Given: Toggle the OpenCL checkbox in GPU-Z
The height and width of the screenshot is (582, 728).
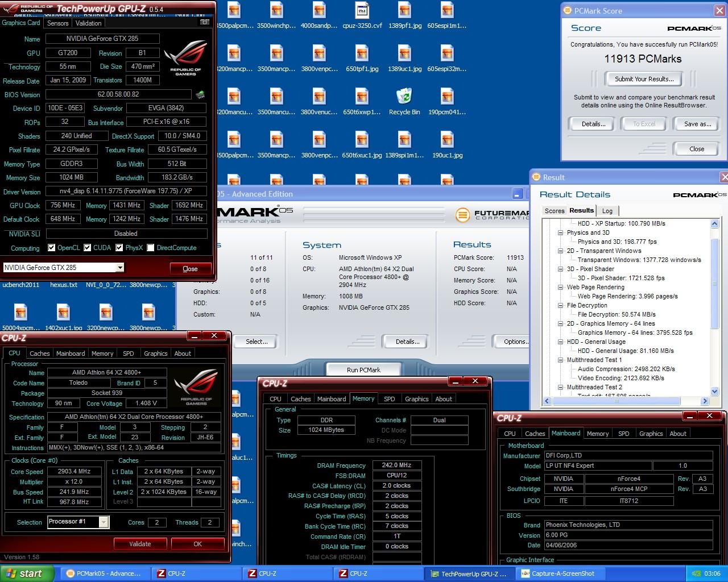Looking at the screenshot, I should pyautogui.click(x=52, y=248).
